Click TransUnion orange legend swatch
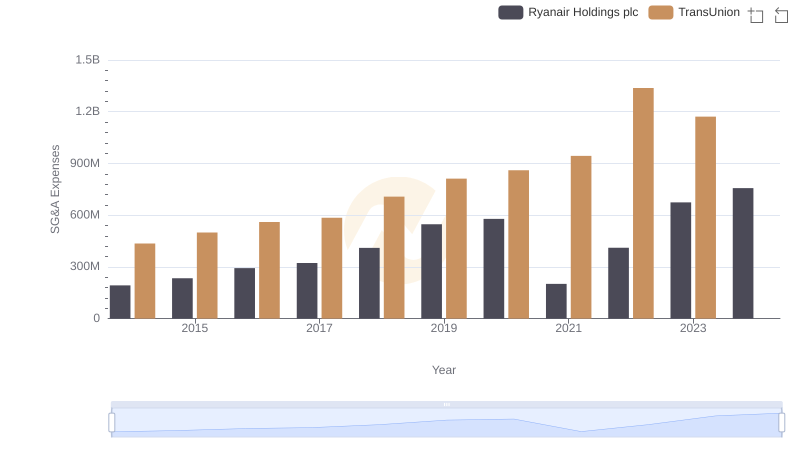The width and height of the screenshot is (800, 461). (x=661, y=12)
